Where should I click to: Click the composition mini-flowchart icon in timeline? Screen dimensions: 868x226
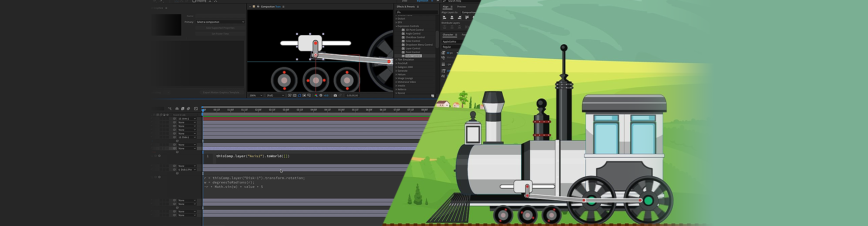coord(170,108)
